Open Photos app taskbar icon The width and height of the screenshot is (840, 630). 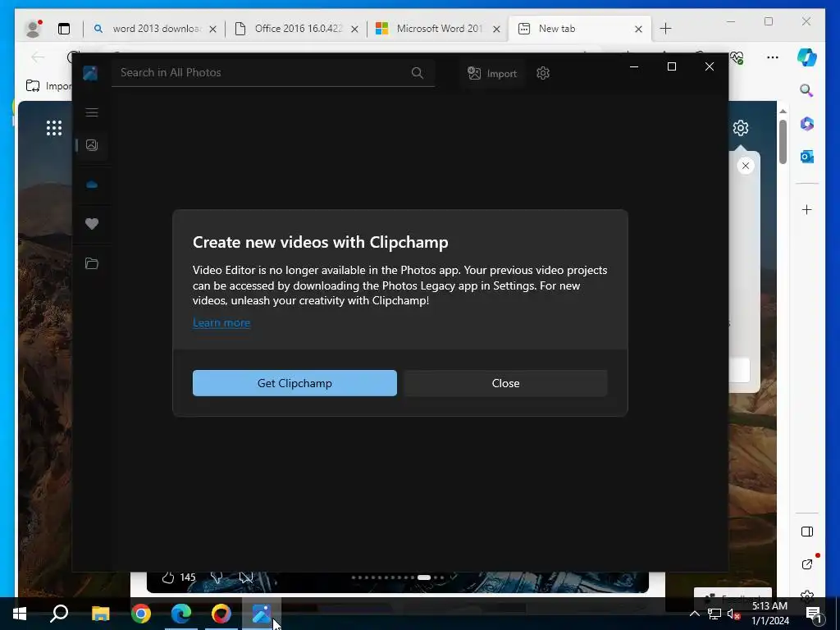(x=262, y=614)
